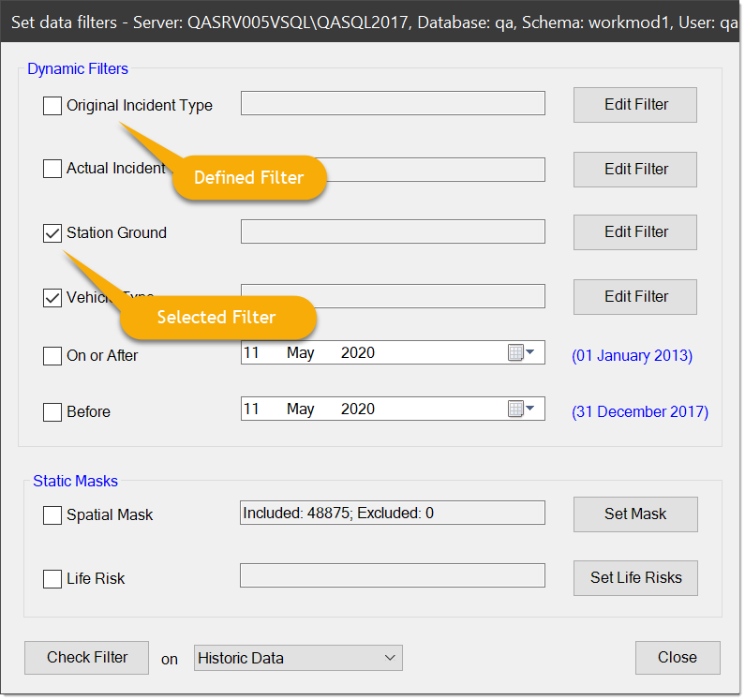
Task: Open the calendar picker for On or After date
Action: 520,353
